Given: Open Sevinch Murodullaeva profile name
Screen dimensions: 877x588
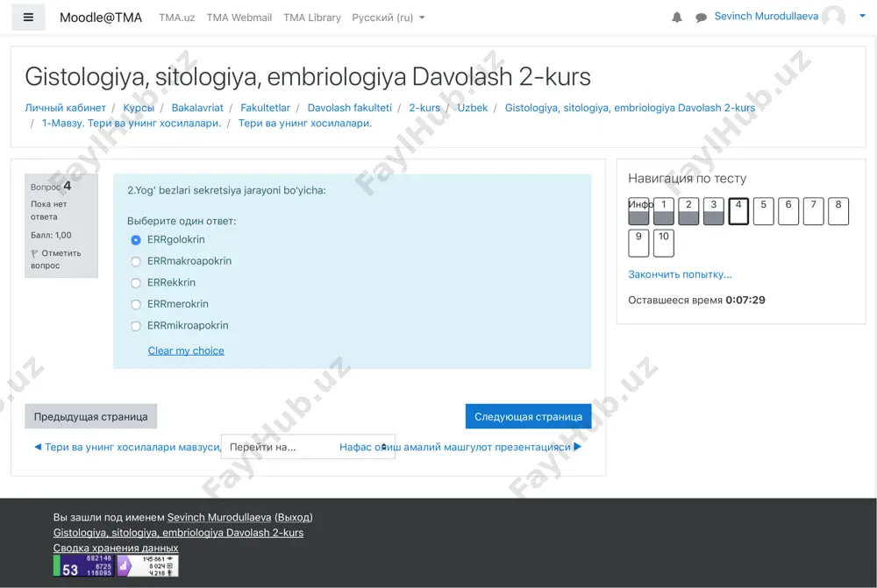Looking at the screenshot, I should pos(766,16).
